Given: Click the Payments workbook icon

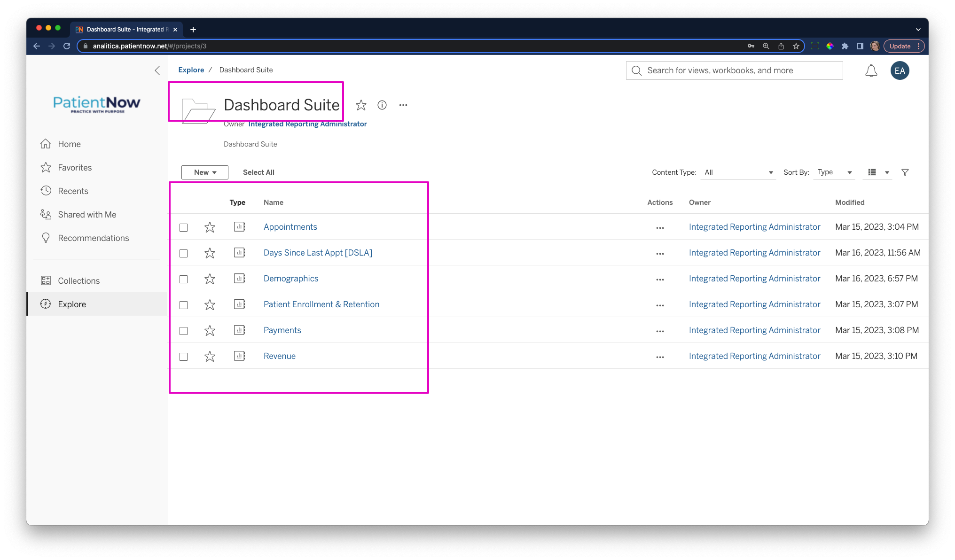Looking at the screenshot, I should click(239, 330).
